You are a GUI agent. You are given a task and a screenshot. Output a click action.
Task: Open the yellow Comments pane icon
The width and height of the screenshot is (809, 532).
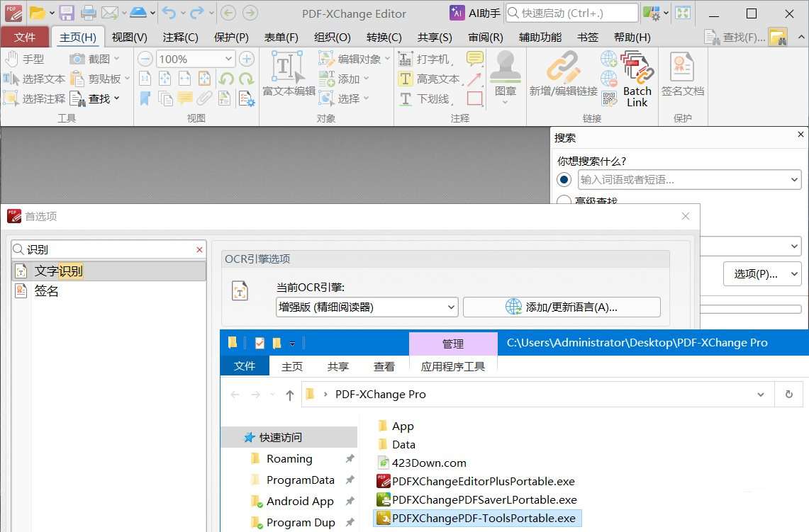click(185, 98)
